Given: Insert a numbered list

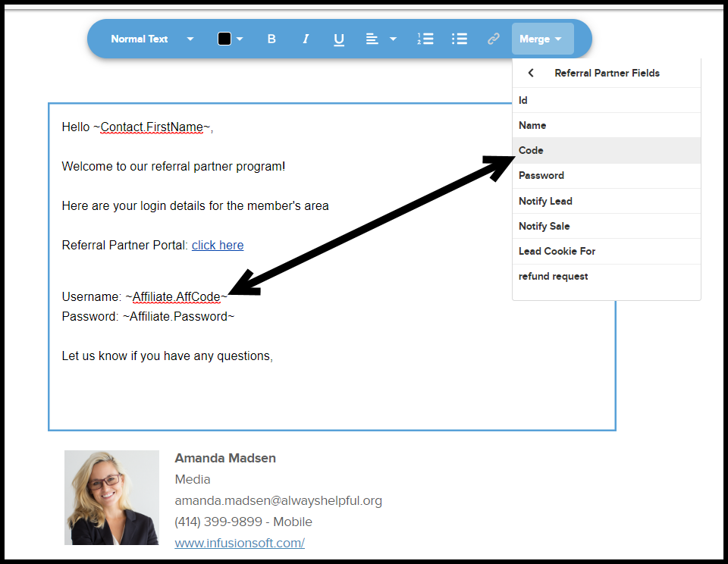Looking at the screenshot, I should [x=425, y=39].
